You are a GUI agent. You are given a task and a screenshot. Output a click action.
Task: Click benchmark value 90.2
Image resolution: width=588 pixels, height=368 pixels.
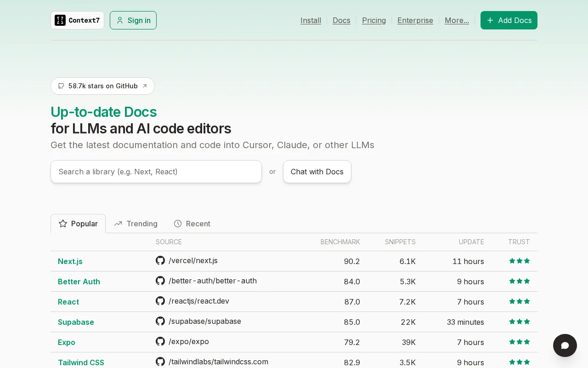click(352, 261)
